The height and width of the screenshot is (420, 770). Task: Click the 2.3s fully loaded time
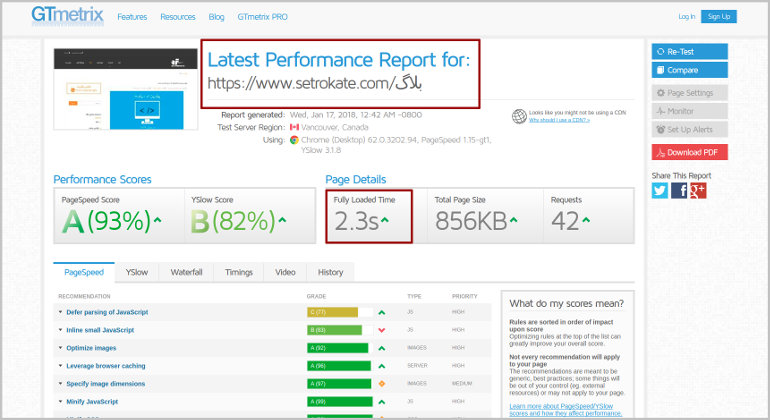click(357, 221)
